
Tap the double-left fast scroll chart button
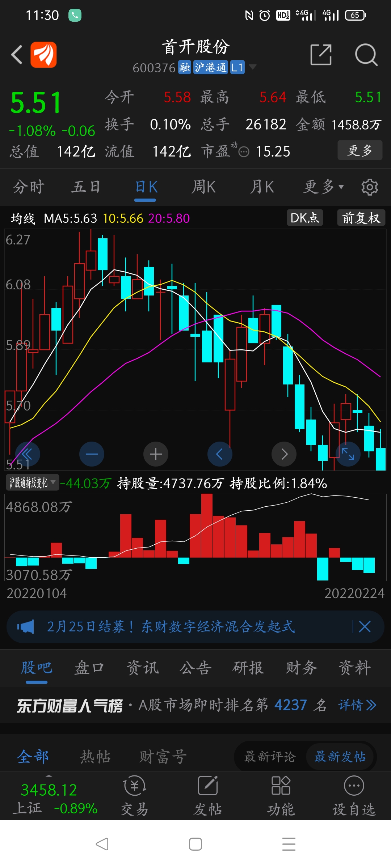28,454
